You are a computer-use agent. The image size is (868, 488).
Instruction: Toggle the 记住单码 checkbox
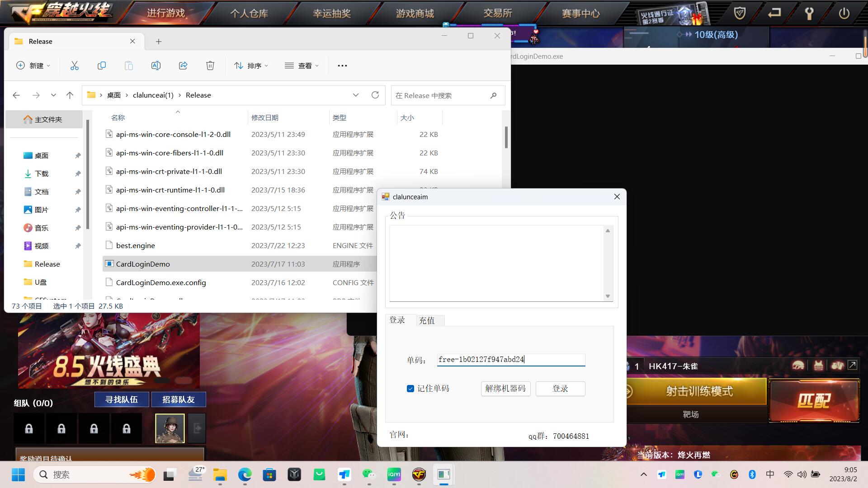[410, 389]
